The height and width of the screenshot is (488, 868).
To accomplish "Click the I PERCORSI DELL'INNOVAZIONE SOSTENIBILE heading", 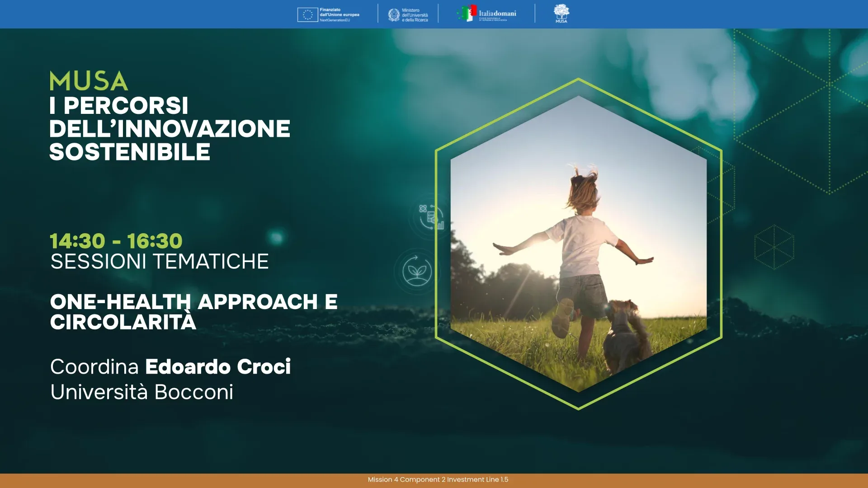I will click(x=169, y=129).
